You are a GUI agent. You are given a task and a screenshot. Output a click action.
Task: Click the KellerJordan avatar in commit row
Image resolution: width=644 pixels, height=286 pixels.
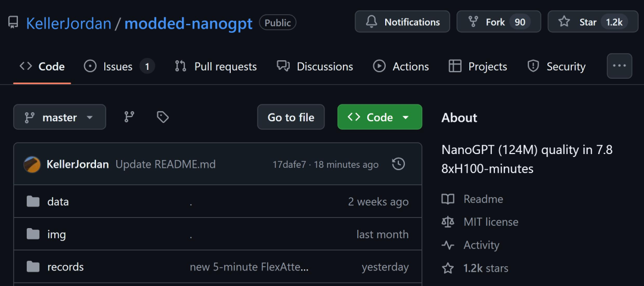pos(32,164)
